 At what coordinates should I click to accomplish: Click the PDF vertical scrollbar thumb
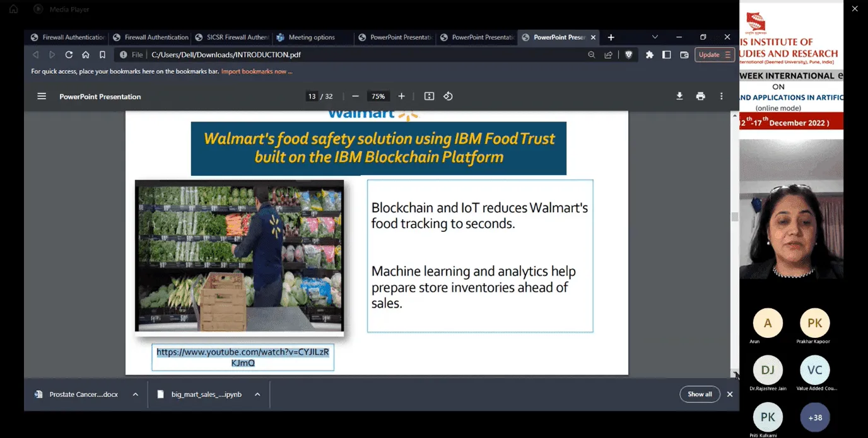[735, 217]
